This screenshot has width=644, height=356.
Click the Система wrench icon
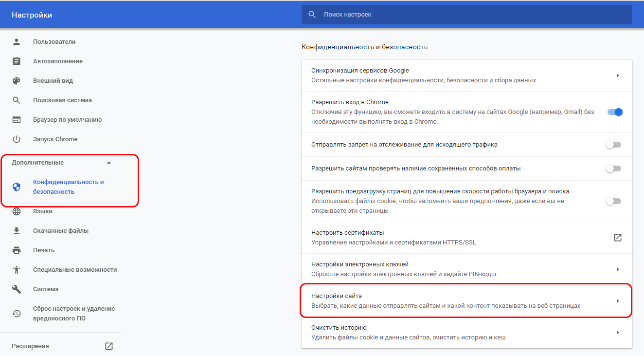coord(17,289)
